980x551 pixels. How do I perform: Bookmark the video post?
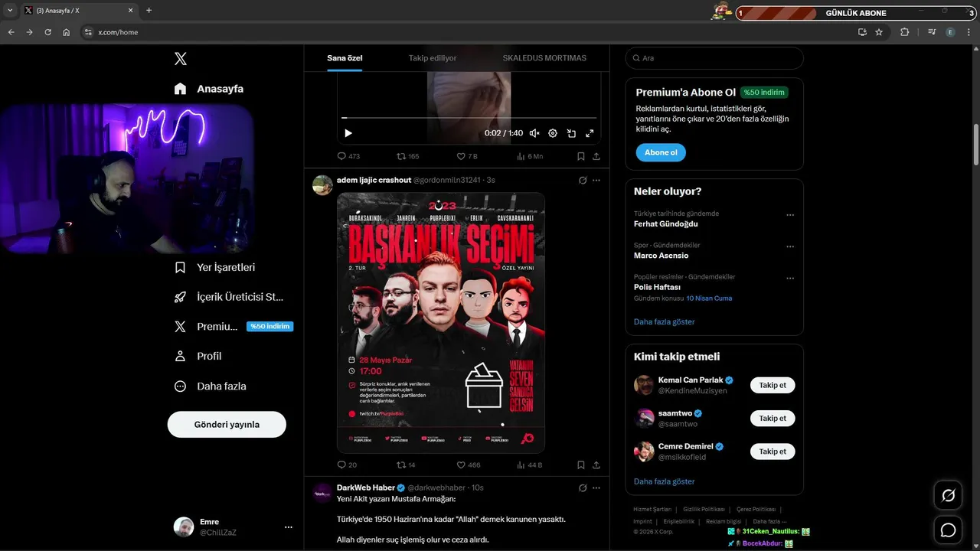(x=581, y=156)
